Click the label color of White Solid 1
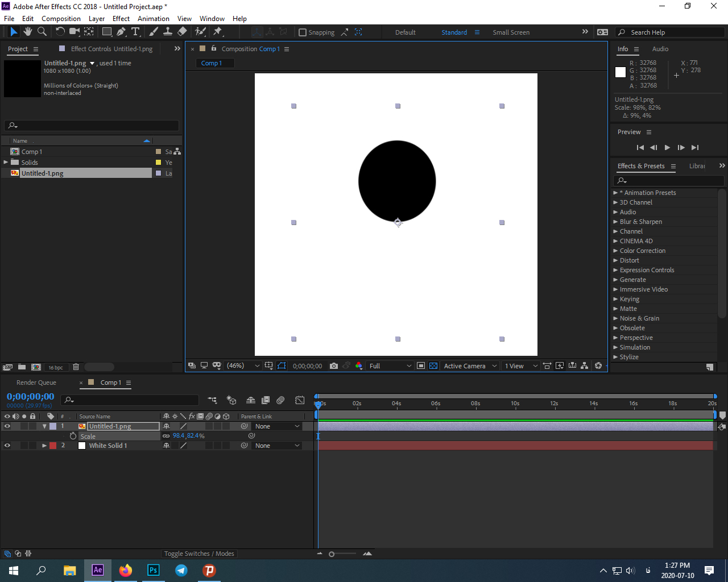The image size is (728, 582). (53, 446)
